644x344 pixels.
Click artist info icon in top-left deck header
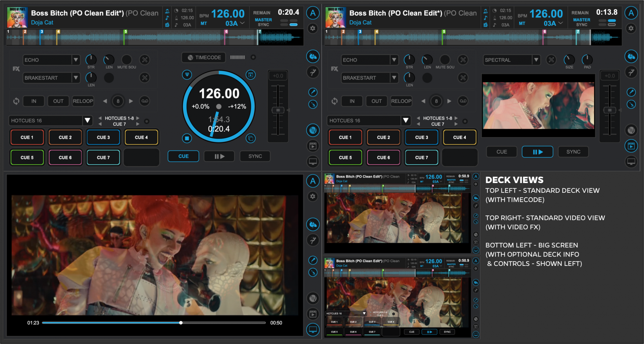(167, 11)
